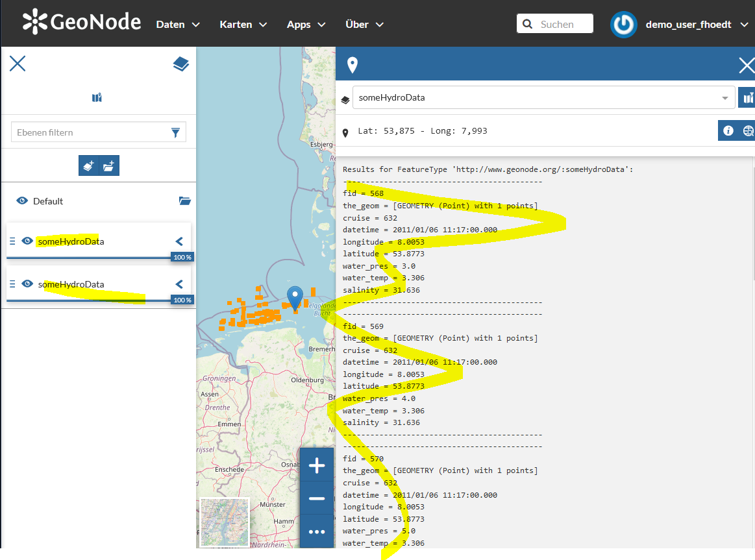The height and width of the screenshot is (560, 755).
Task: Click the search magnifier icon
Action: point(528,24)
